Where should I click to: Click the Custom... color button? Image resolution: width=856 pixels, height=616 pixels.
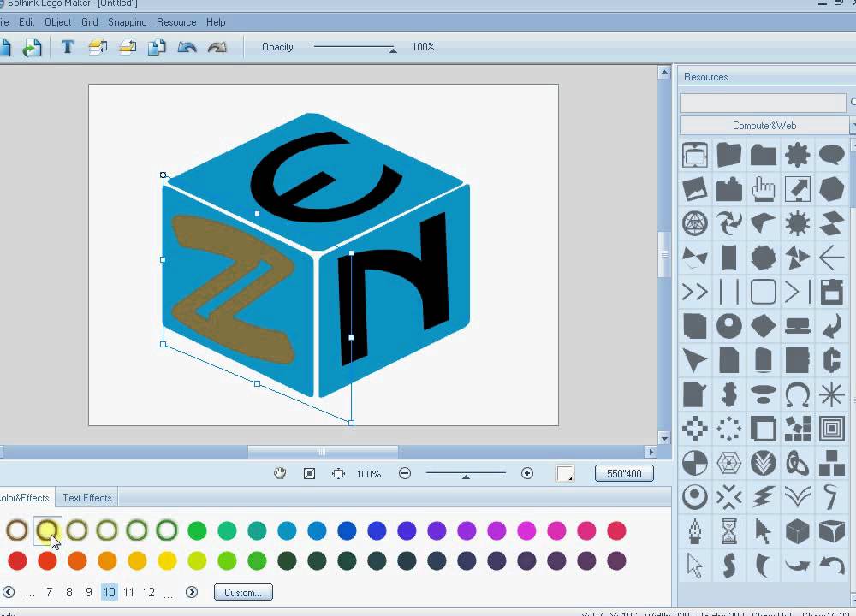[243, 593]
